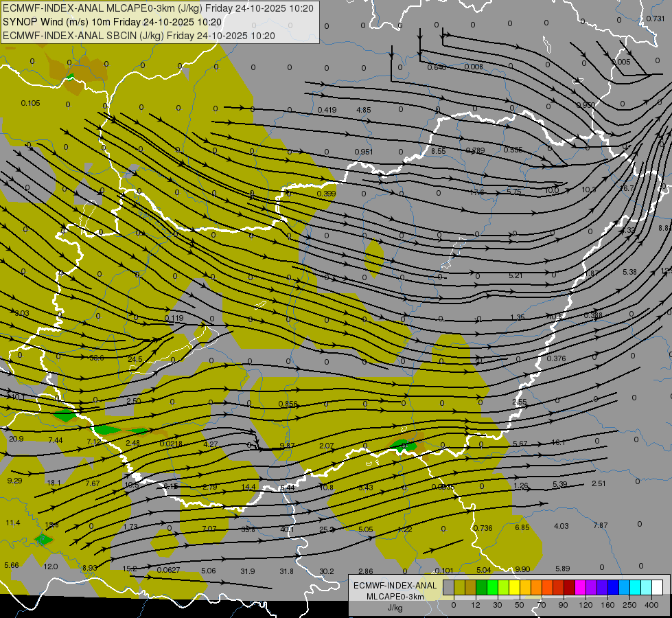Select the SYNOP Wind 10m header line
Viewport: 672px width, 618px height.
pos(113,22)
